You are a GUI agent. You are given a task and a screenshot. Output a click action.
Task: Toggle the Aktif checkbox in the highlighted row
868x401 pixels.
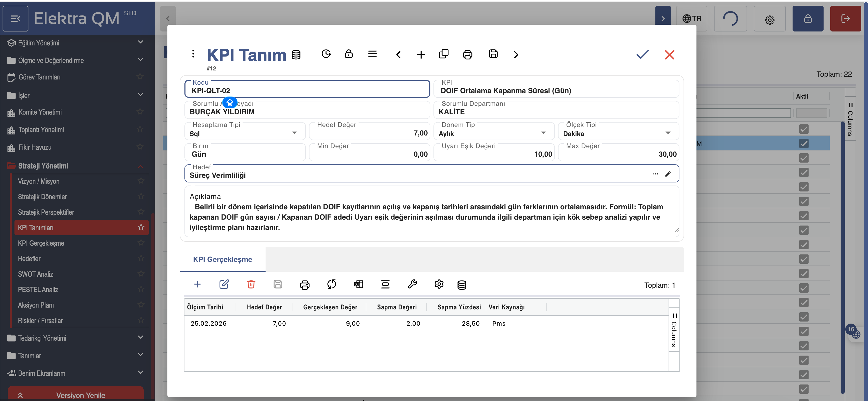(804, 143)
